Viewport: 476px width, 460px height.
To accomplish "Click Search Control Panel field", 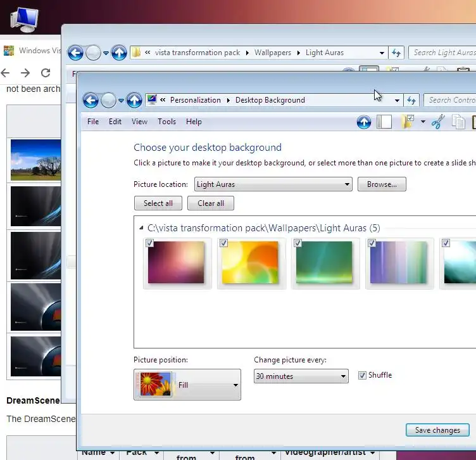I will coord(450,100).
